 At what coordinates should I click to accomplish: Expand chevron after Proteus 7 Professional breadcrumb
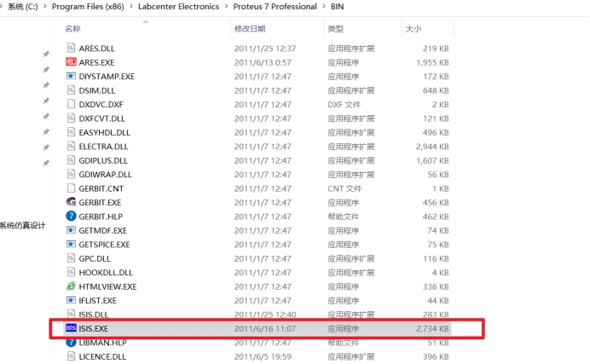324,6
